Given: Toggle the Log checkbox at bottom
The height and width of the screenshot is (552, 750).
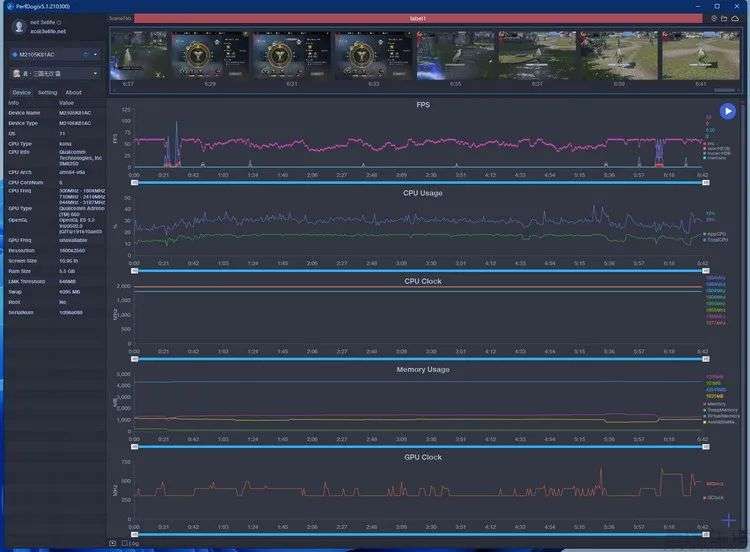Looking at the screenshot, I should (124, 543).
